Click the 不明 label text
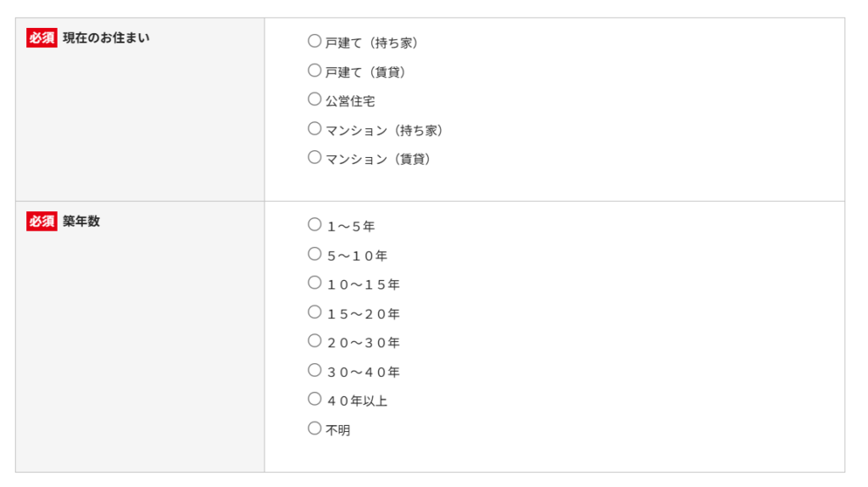The height and width of the screenshot is (487, 868). tap(338, 430)
